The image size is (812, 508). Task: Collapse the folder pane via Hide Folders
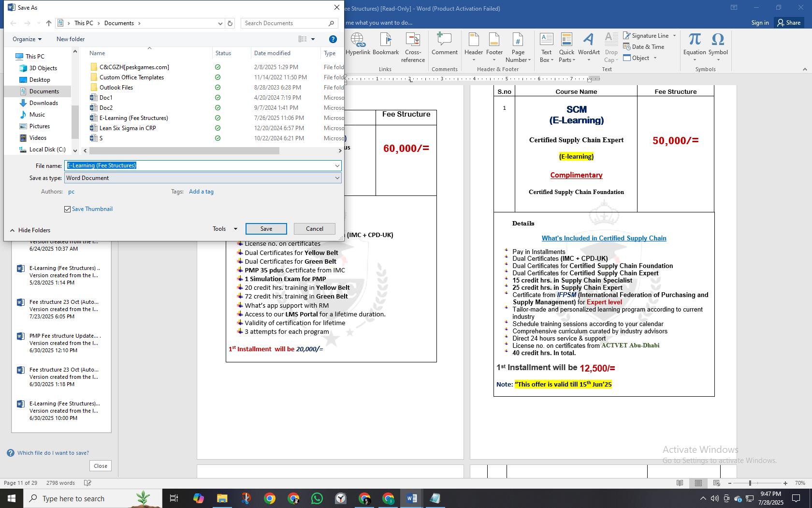30,230
